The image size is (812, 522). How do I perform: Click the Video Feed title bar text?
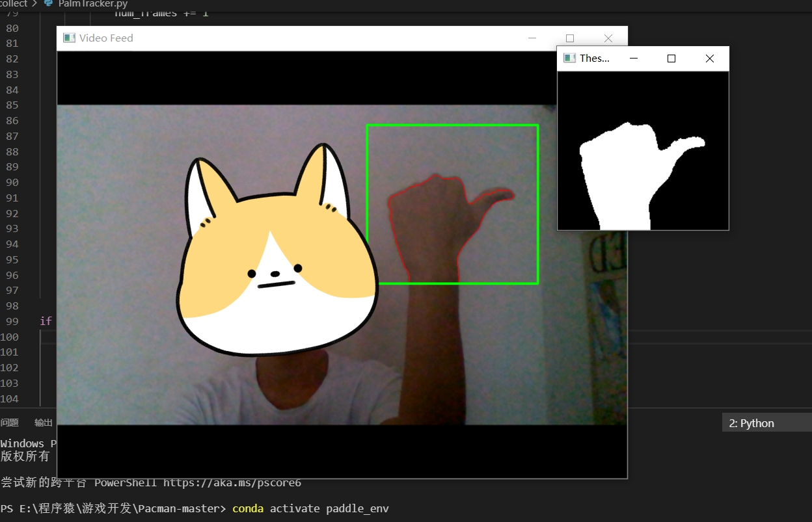click(106, 38)
